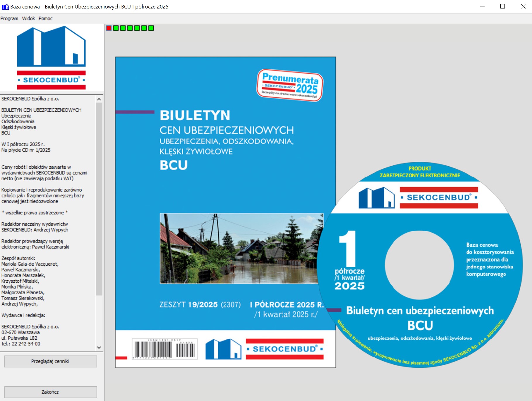Click 'Zespół autorski:' line in info panel
This screenshot has width=532, height=401.
[18, 258]
